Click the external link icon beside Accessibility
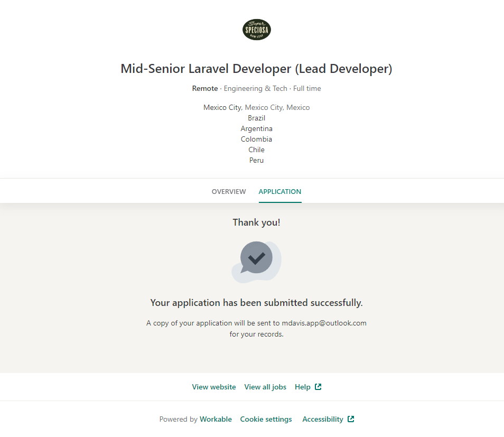 point(351,419)
